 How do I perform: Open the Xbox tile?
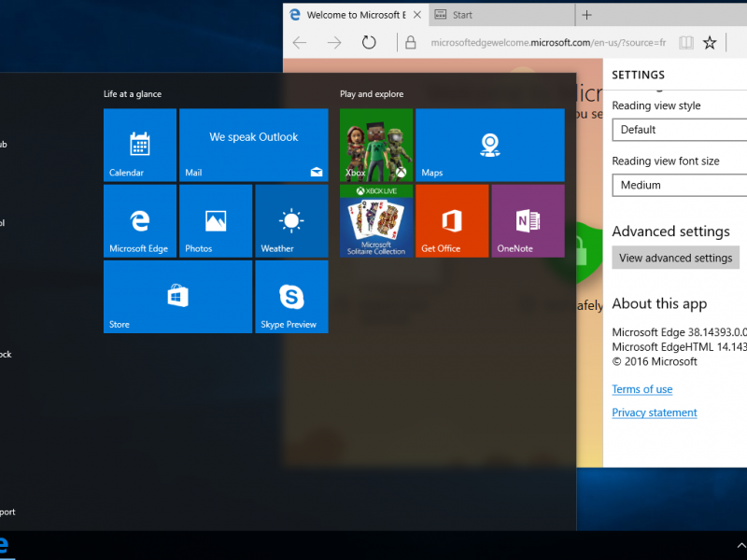pos(376,145)
